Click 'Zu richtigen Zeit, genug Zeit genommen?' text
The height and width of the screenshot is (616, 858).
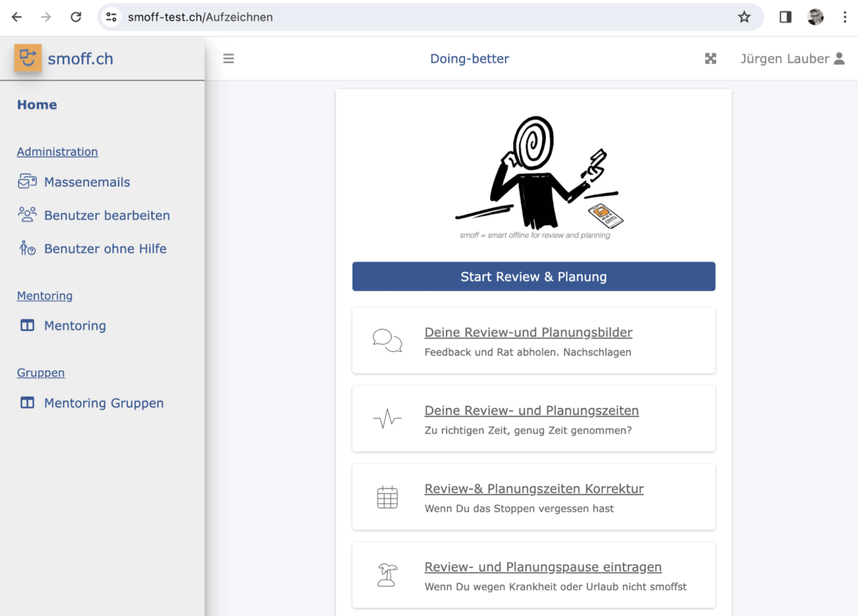pyautogui.click(x=528, y=430)
